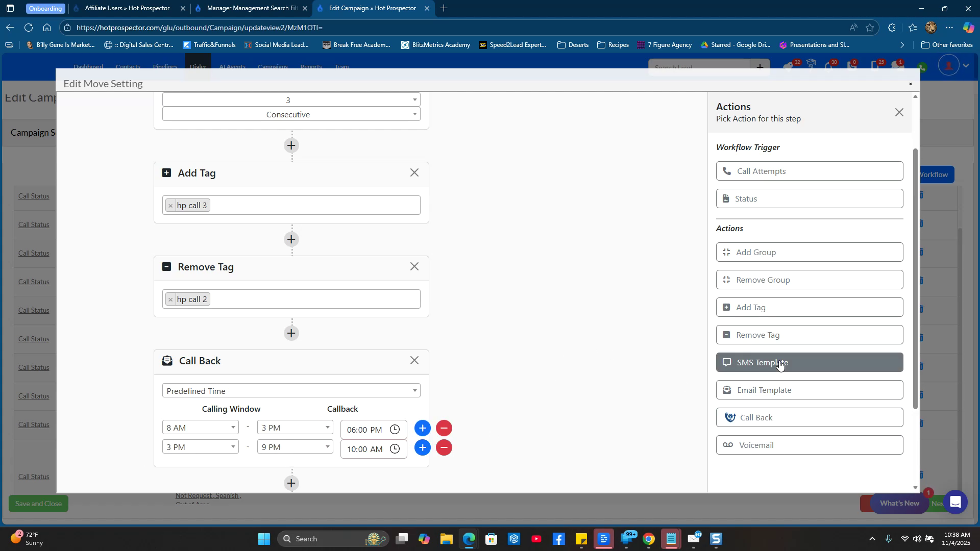Switch to Manager Management Search tab
This screenshot has width=980, height=551.
[252, 8]
